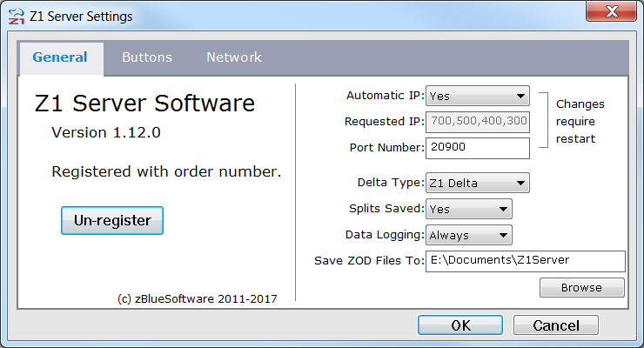The image size is (644, 348).
Task: Click the Requested IP field
Action: 478,122
